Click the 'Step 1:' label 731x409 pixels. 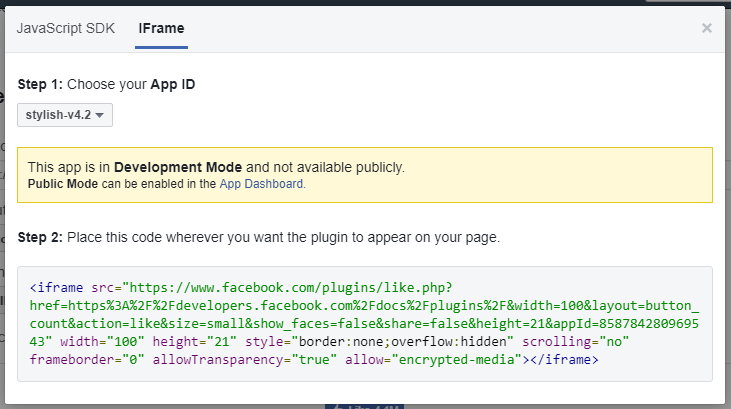point(40,84)
